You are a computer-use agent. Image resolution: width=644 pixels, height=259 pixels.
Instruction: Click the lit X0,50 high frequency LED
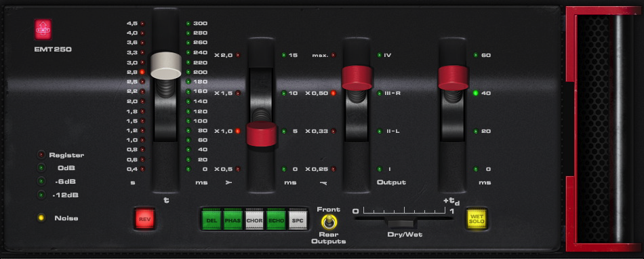(x=333, y=93)
